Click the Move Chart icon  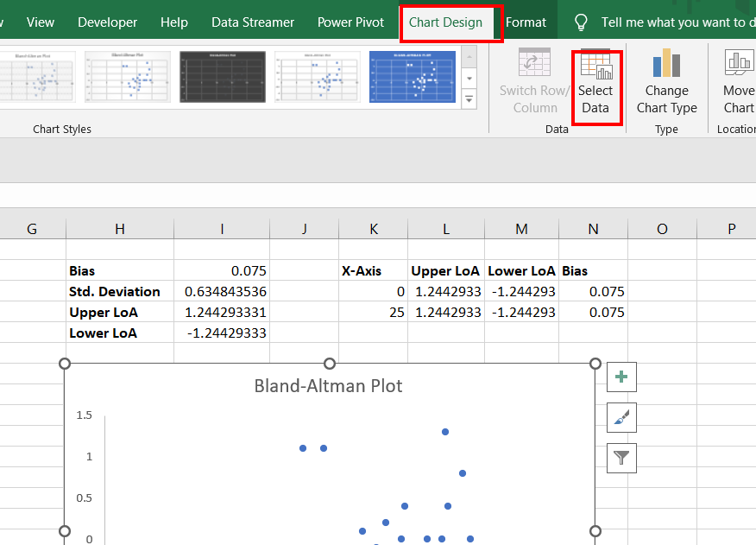click(x=740, y=63)
